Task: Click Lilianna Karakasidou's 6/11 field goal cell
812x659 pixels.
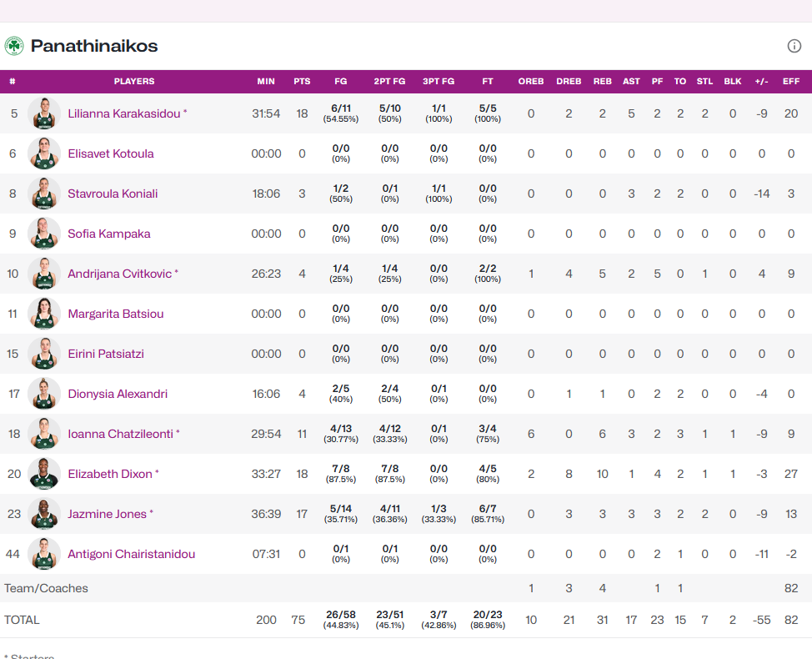Action: point(341,113)
